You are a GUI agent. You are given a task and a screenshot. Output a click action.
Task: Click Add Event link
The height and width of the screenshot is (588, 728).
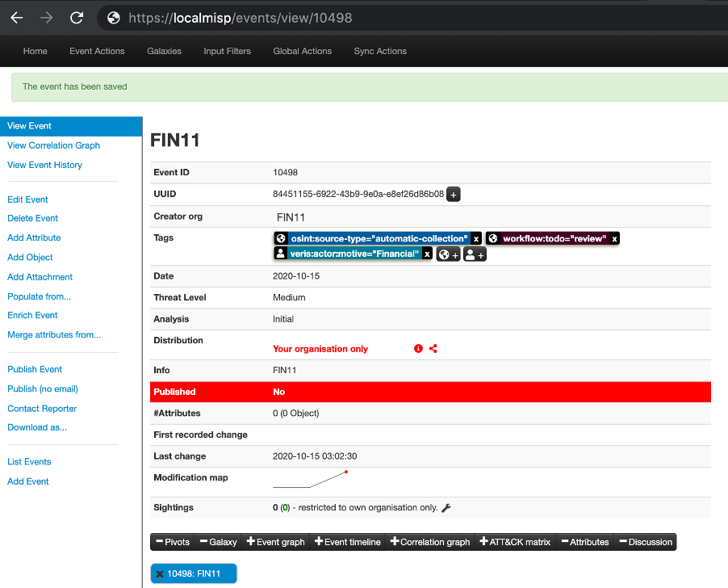(x=28, y=481)
